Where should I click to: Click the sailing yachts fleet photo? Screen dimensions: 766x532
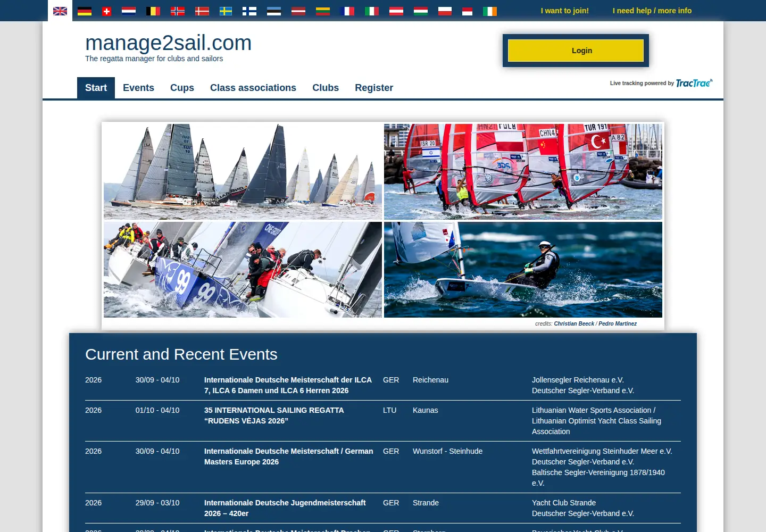pos(243,172)
